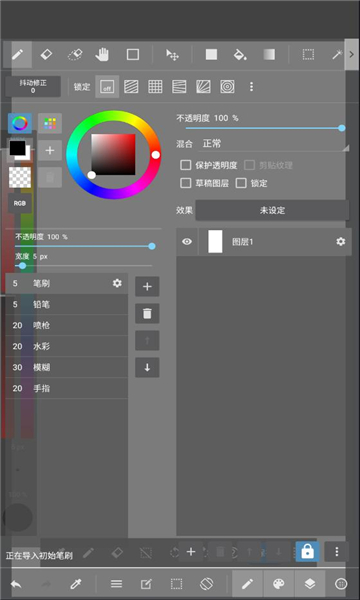Add a new layer with plus button
The width and height of the screenshot is (360, 600).
point(191,552)
